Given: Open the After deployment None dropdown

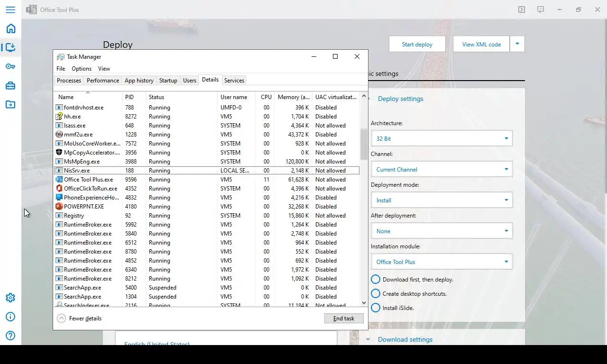Looking at the screenshot, I should point(441,231).
